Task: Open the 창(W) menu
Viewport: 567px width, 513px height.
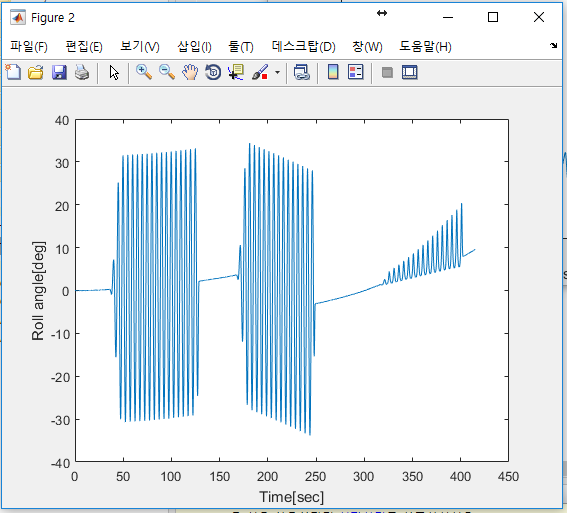Action: [367, 47]
